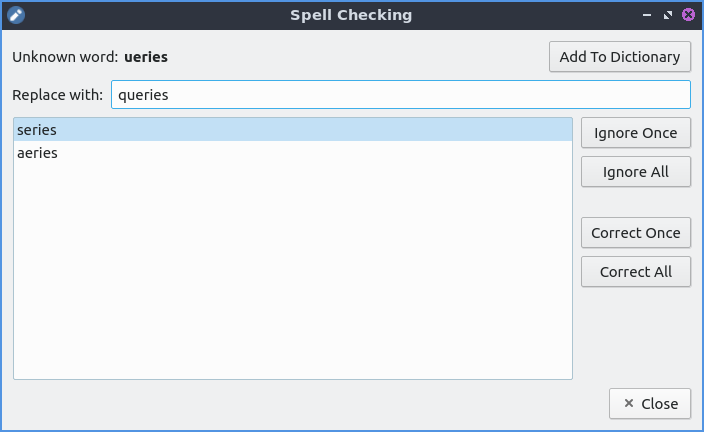Hit the Correct All button

point(635,272)
